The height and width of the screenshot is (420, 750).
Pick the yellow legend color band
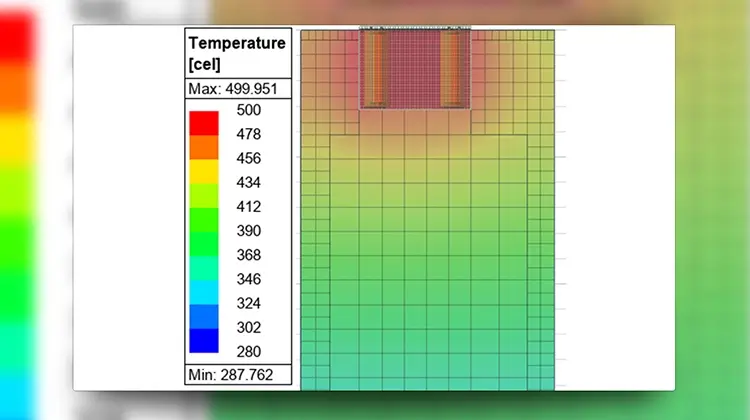pyautogui.click(x=204, y=171)
